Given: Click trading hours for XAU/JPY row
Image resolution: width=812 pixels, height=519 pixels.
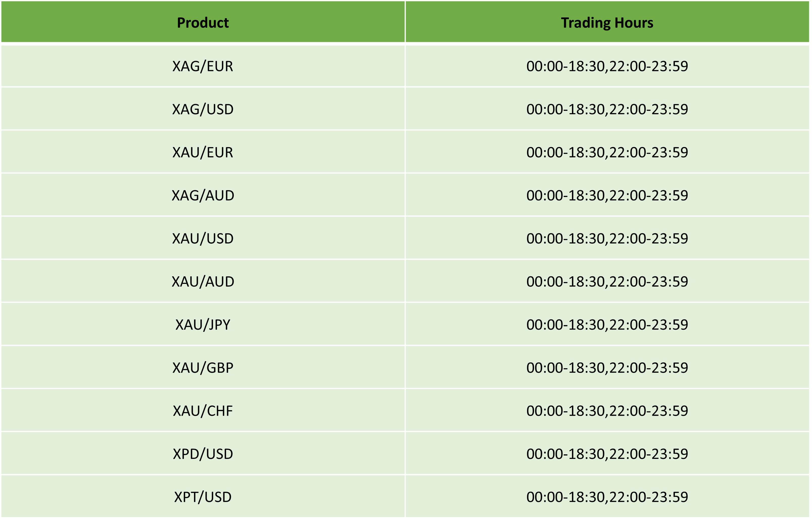Looking at the screenshot, I should (x=607, y=325).
